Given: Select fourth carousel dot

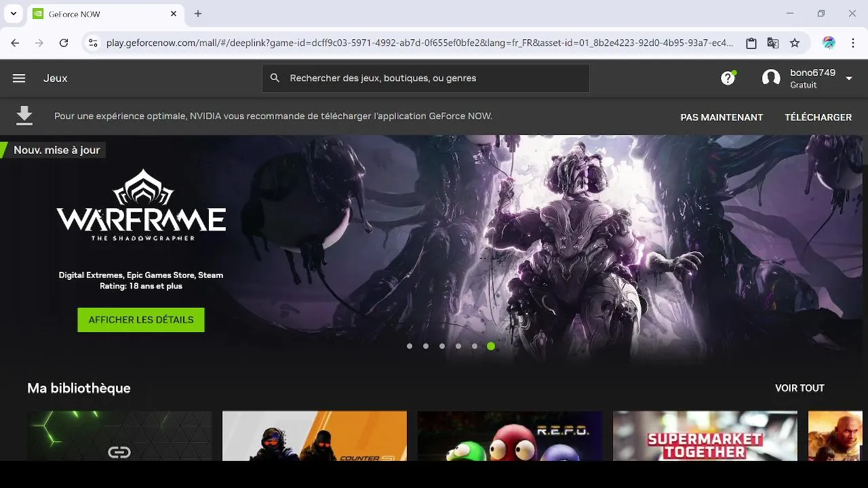Looking at the screenshot, I should [x=458, y=346].
